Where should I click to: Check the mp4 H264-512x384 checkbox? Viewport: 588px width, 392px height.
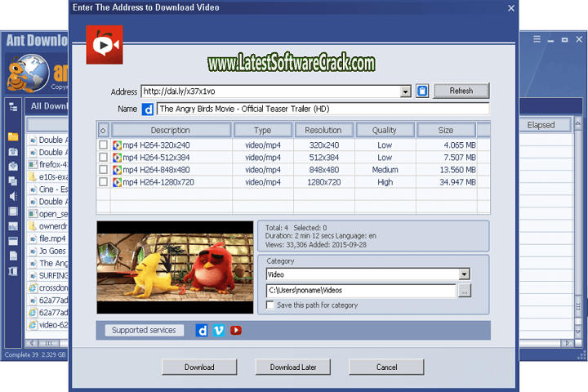coord(104,157)
